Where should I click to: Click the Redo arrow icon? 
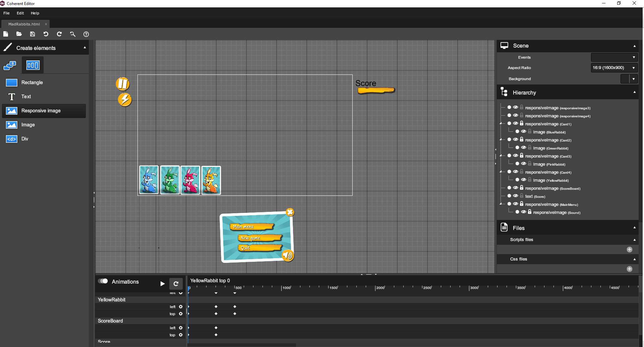(x=59, y=34)
